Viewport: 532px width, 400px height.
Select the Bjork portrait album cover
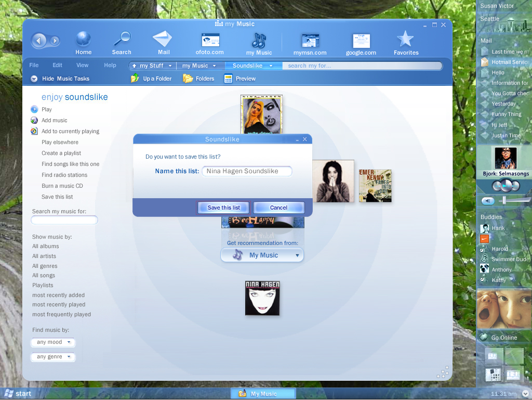(333, 181)
